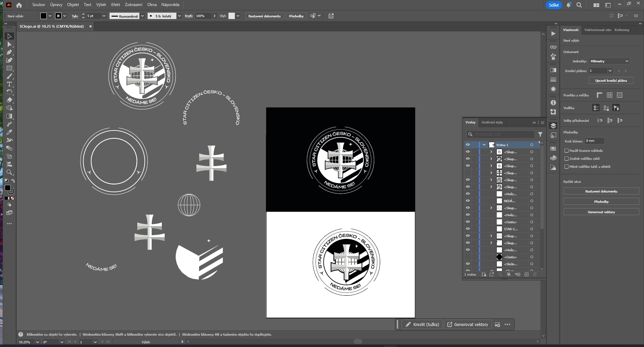
Task: Open the Actions play icon in dock
Action: coord(553,33)
